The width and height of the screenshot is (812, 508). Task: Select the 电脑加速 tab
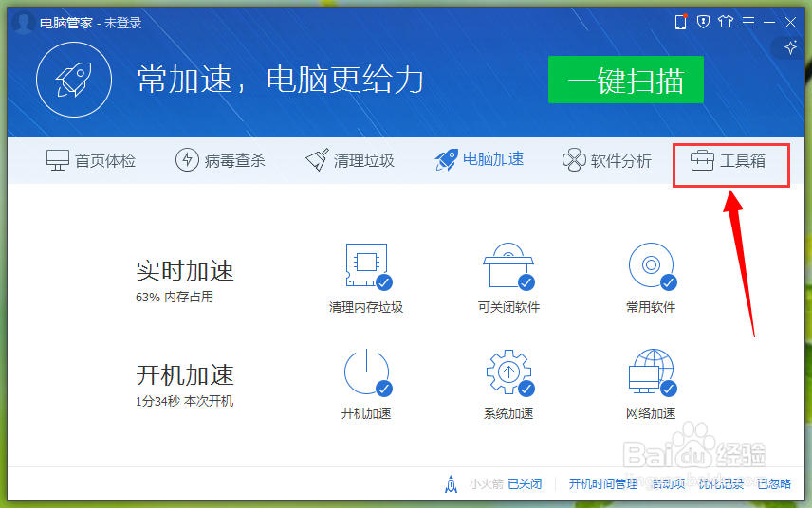tap(479, 160)
